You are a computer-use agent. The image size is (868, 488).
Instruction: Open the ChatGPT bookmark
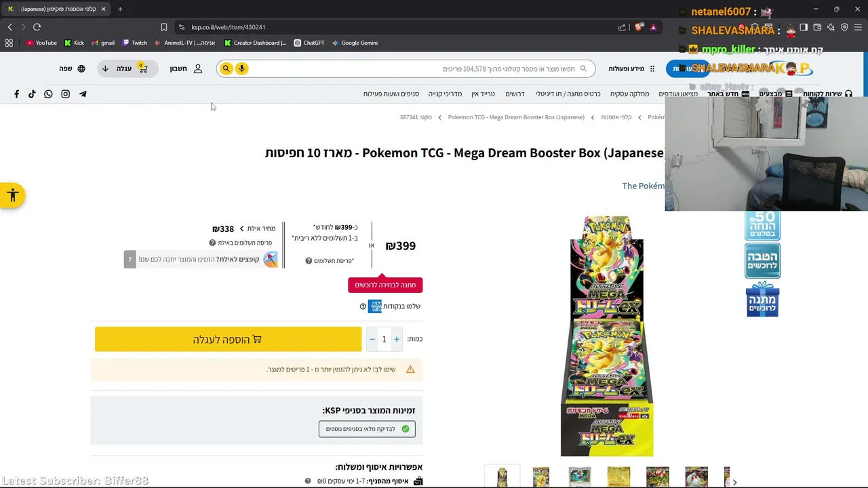click(x=309, y=43)
